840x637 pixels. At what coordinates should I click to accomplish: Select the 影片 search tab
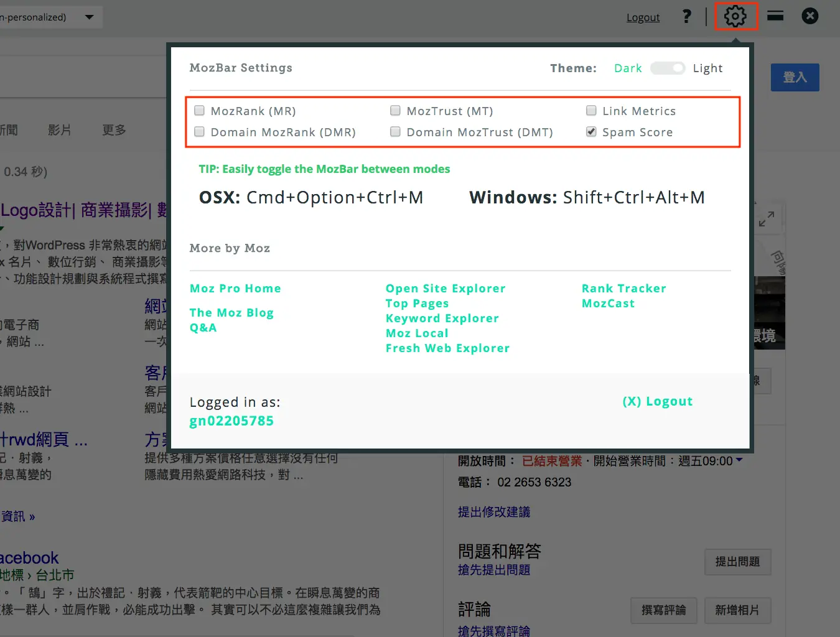click(60, 130)
